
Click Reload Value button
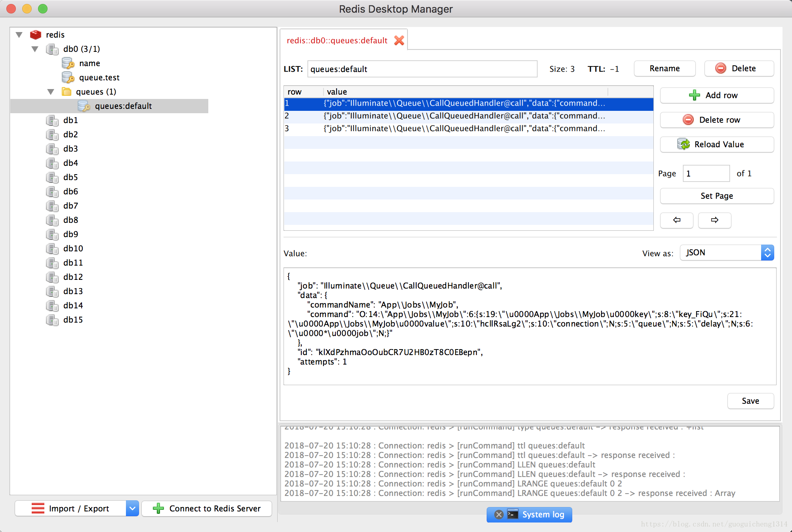[717, 144]
